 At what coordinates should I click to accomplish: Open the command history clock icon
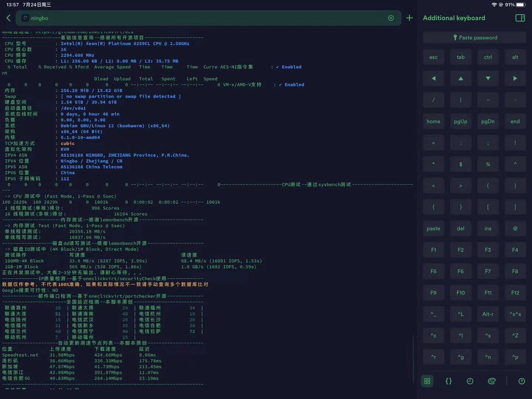click(470, 381)
